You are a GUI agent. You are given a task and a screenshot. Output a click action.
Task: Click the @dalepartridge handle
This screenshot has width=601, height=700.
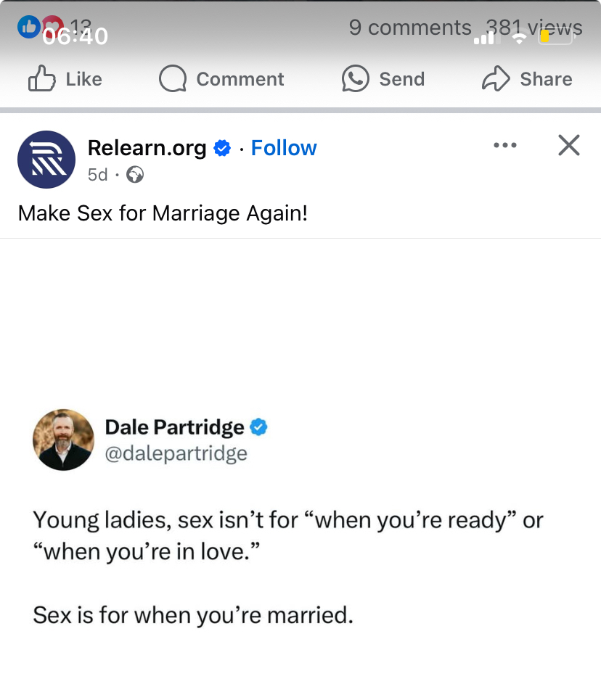176,453
